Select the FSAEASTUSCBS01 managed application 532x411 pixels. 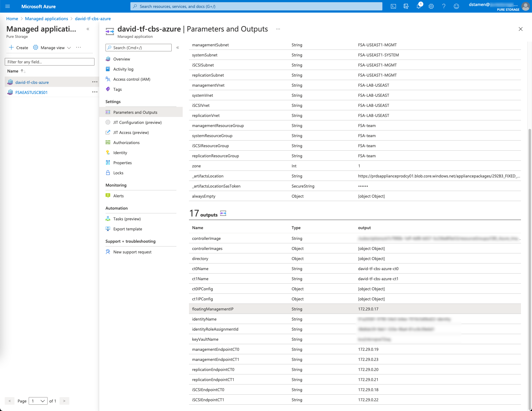click(31, 92)
